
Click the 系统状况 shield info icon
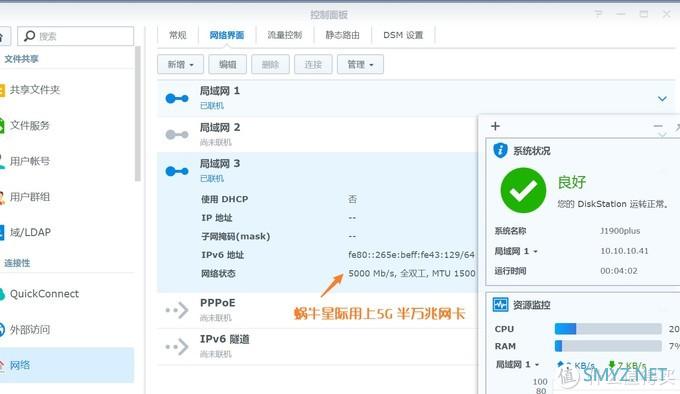pyautogui.click(x=500, y=150)
